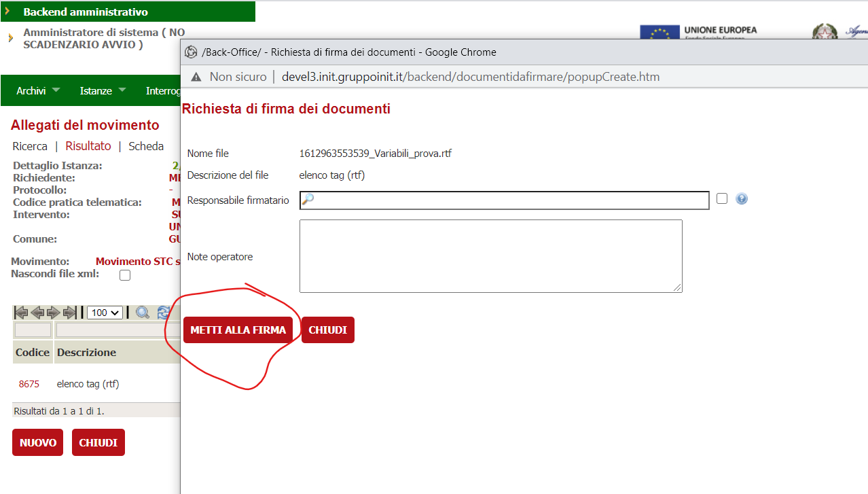Refresh the results list
This screenshot has width=868, height=494.
pyautogui.click(x=162, y=312)
